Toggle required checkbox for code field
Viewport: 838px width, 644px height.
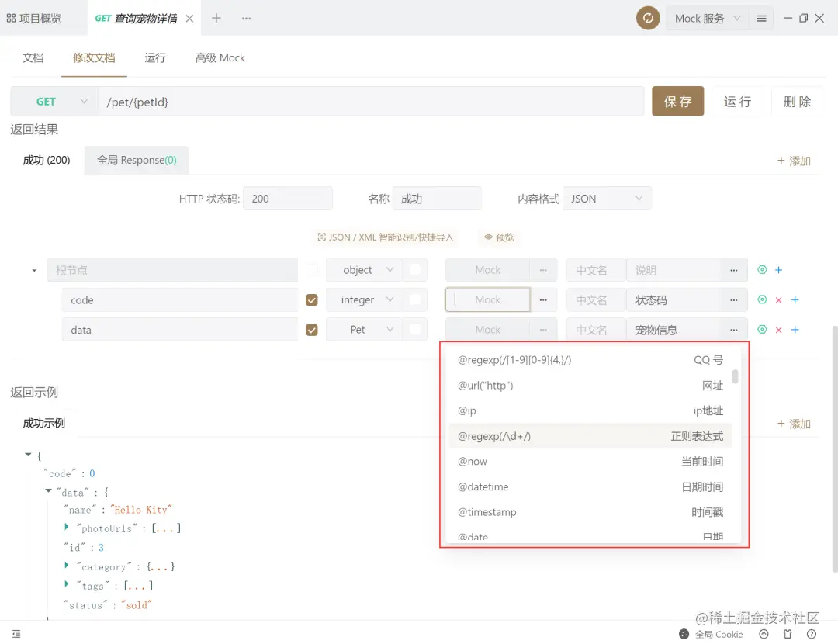(312, 299)
